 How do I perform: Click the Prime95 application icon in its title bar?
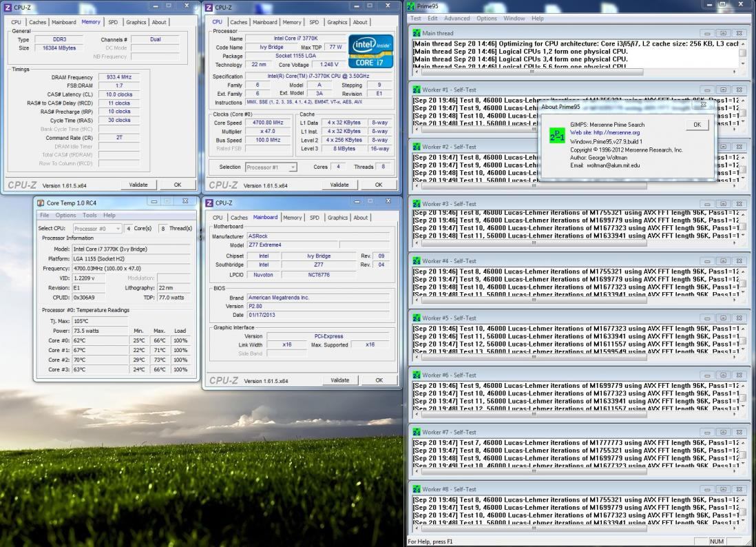(411, 6)
